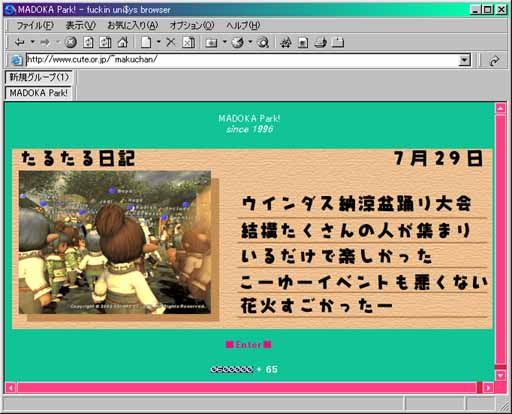Open the forward history dropdown arrow
Screen dimensions: 512x414
coord(58,42)
